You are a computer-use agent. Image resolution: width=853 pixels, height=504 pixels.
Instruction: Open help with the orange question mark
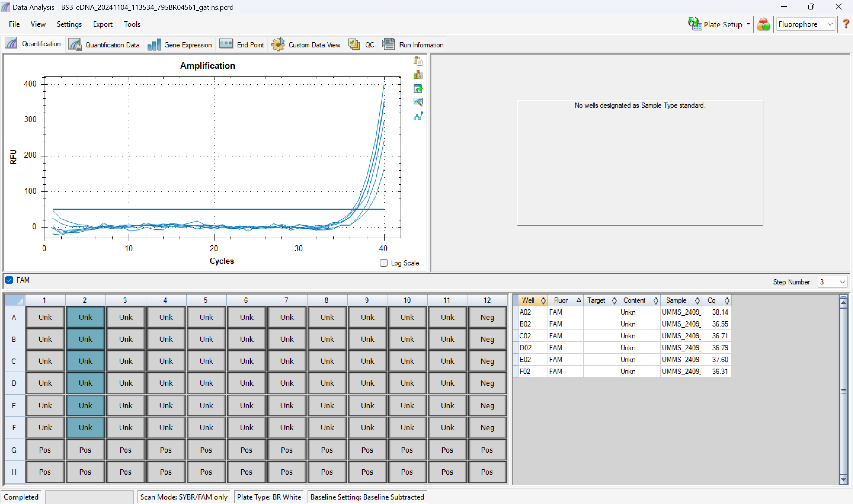pyautogui.click(x=846, y=24)
